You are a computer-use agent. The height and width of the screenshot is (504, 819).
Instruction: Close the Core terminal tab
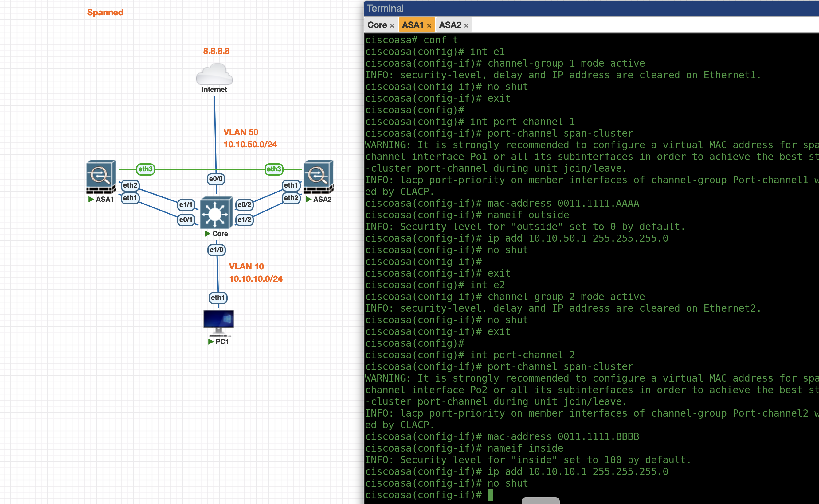pos(392,26)
